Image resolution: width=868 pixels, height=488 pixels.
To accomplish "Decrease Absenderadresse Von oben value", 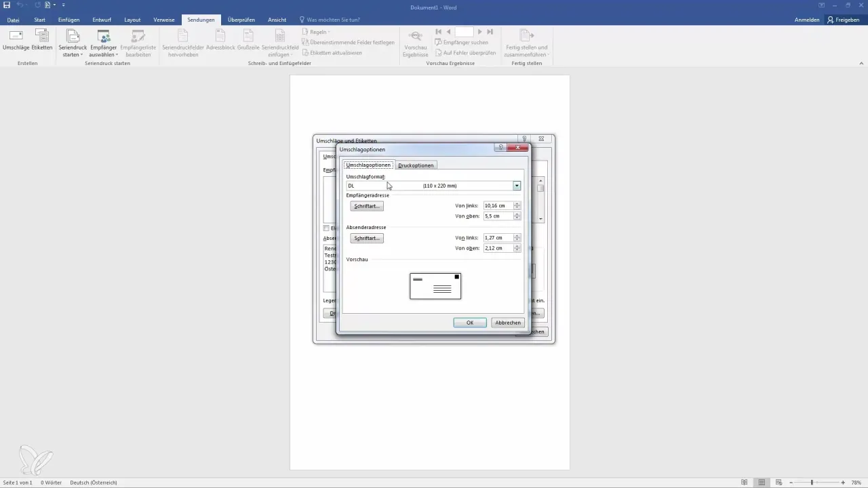I will pos(517,251).
